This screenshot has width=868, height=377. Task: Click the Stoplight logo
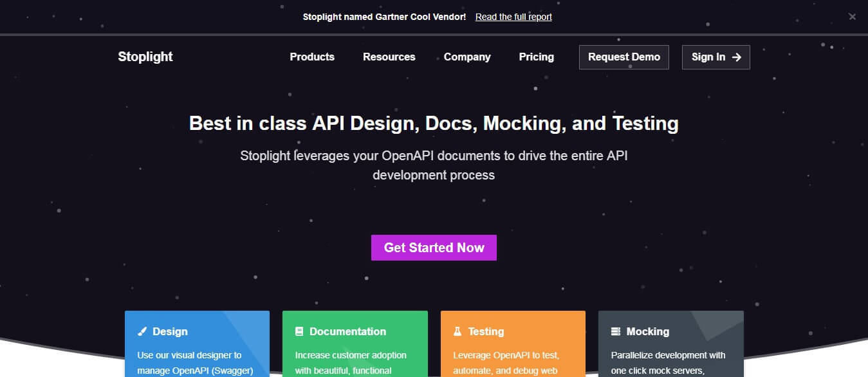[145, 57]
